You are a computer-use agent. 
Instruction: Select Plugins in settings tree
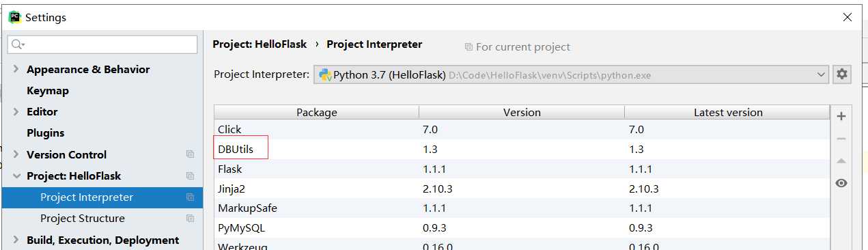tap(45, 133)
